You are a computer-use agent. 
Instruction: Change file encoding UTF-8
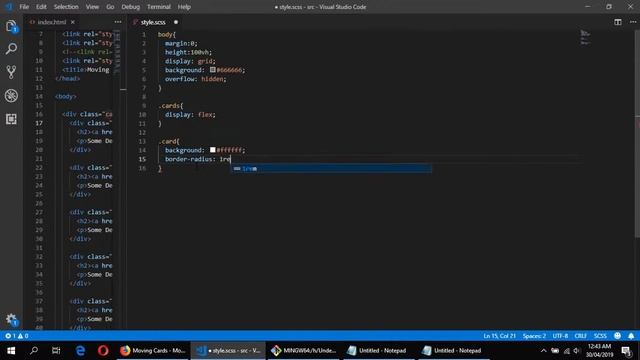pyautogui.click(x=560, y=336)
